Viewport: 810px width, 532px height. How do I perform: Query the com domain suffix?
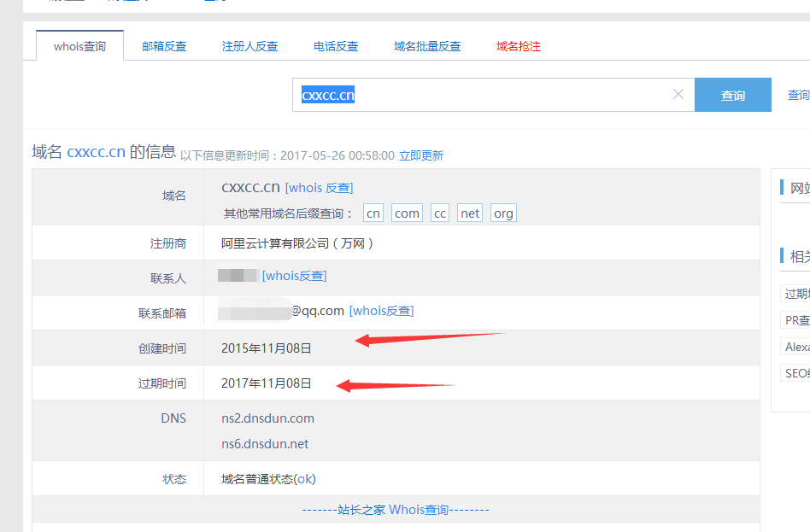[x=407, y=213]
